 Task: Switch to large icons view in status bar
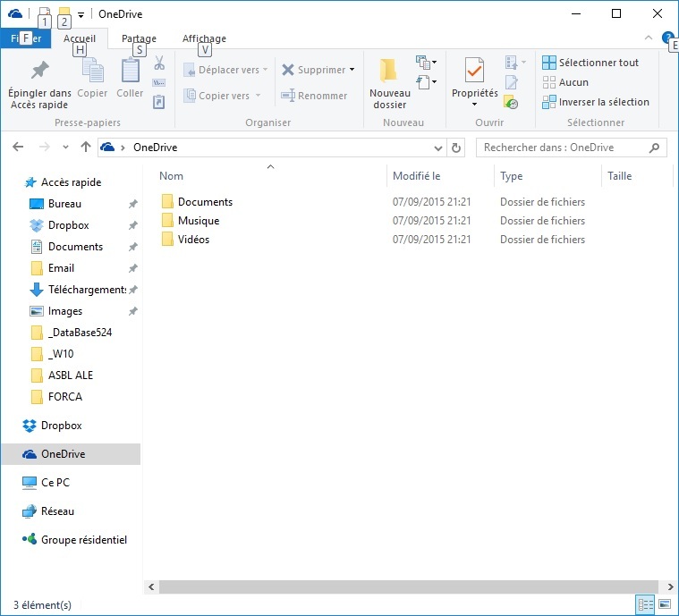[x=665, y=604]
